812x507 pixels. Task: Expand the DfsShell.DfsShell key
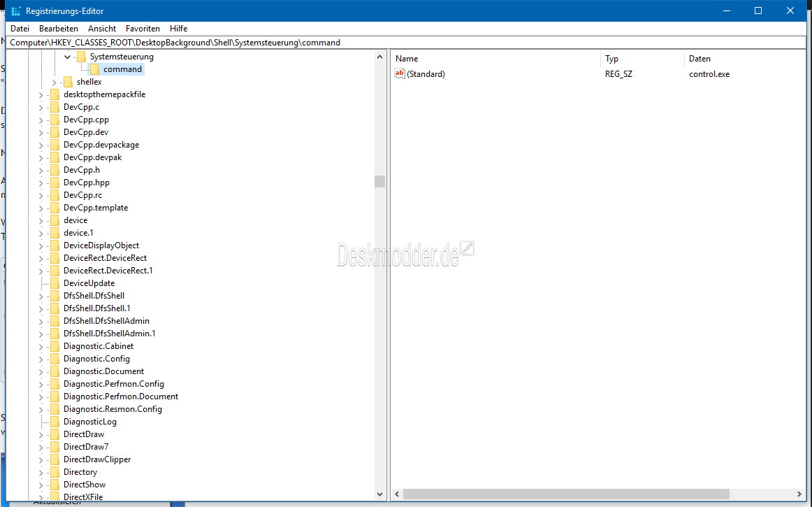[x=41, y=296]
